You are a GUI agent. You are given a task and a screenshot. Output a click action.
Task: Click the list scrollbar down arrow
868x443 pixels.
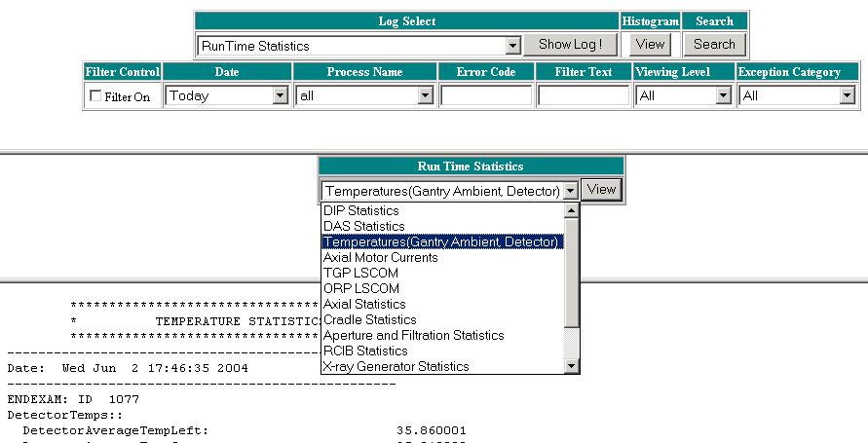click(572, 366)
